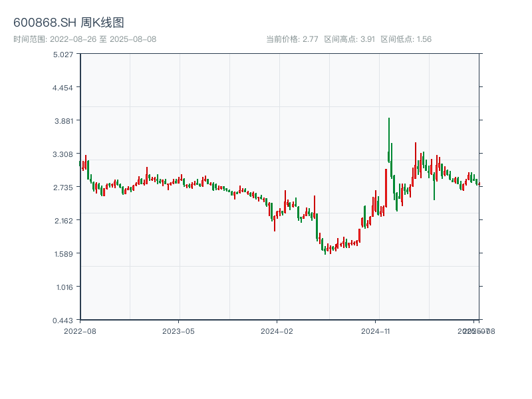Click the 1.016 y-axis label
532x399 pixels.
point(63,287)
